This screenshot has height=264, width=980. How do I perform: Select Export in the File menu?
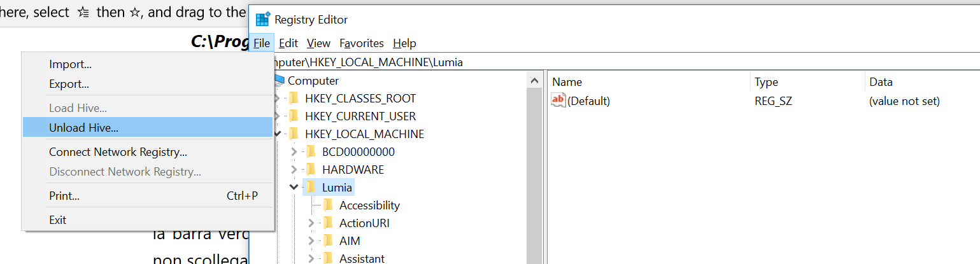69,84
